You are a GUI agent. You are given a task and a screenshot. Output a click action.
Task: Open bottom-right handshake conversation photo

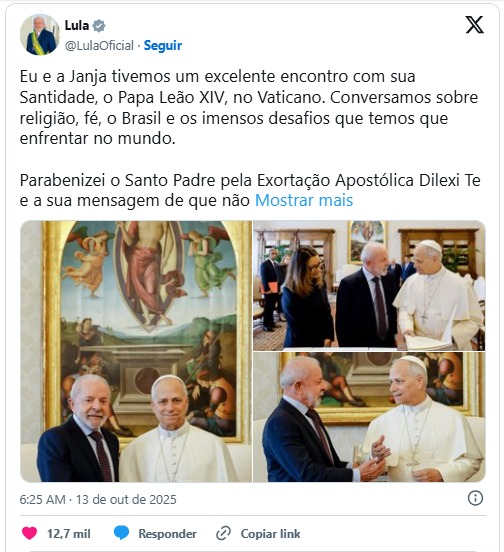369,417
